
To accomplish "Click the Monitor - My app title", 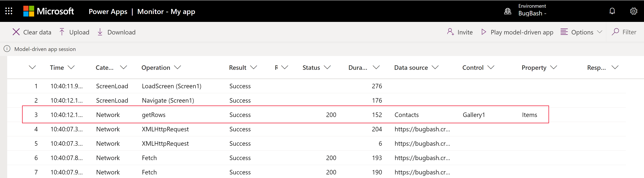I will click(166, 11).
